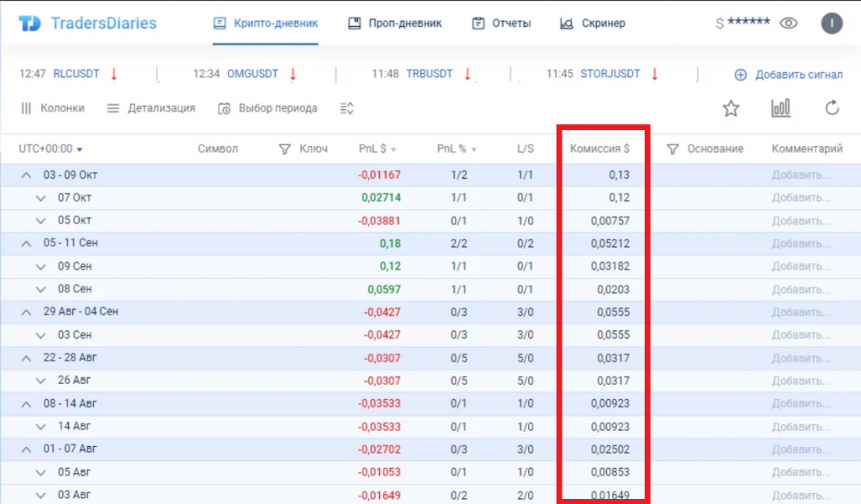861x504 pixels.
Task: Select commission value 0,05212
Action: 610,244
